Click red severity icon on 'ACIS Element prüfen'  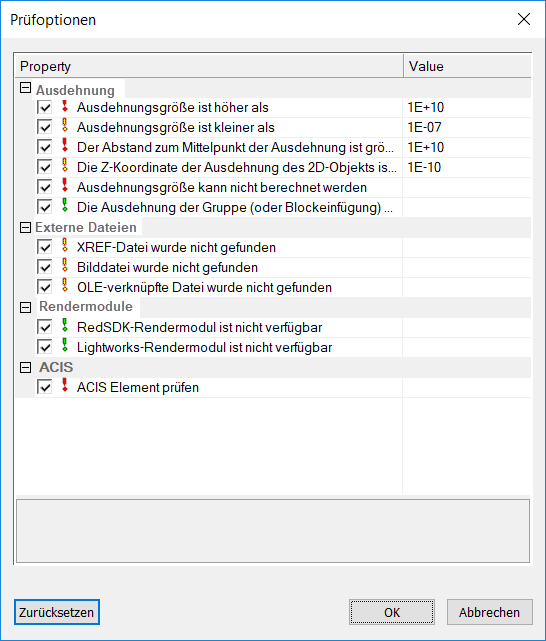[x=65, y=386]
